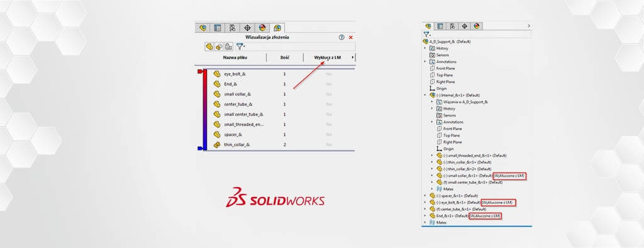This screenshot has height=248, width=644.
Task: Select thin_collar_&<2> component
Action: pyautogui.click(x=464, y=169)
